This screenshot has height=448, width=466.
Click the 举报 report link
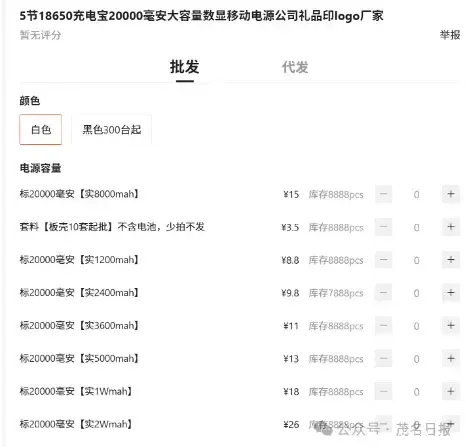450,35
